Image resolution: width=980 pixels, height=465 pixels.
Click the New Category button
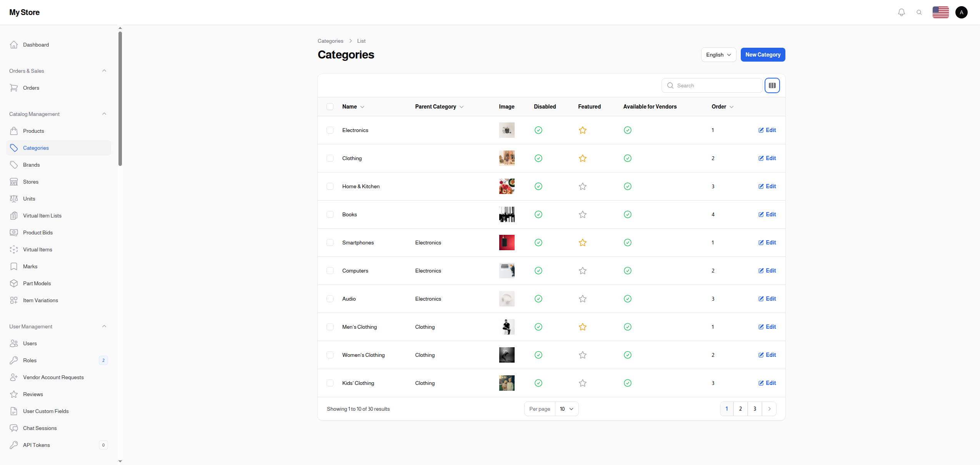pyautogui.click(x=763, y=54)
